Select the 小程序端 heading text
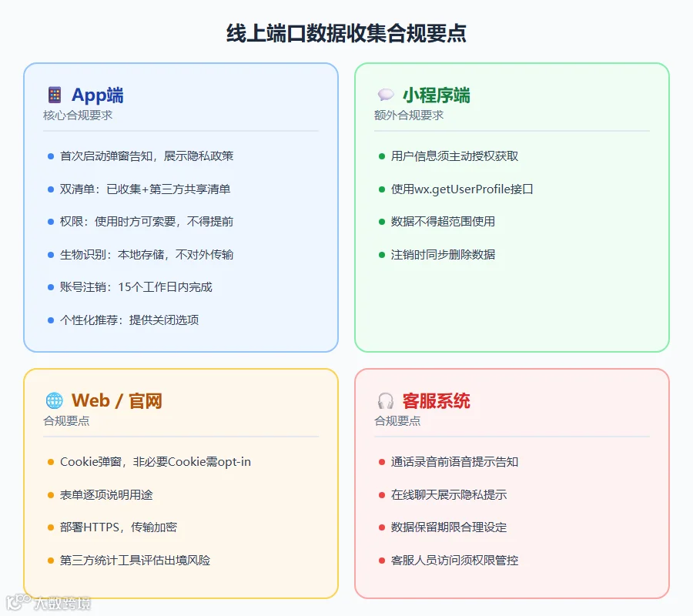This screenshot has height=616, width=693. coord(437,95)
